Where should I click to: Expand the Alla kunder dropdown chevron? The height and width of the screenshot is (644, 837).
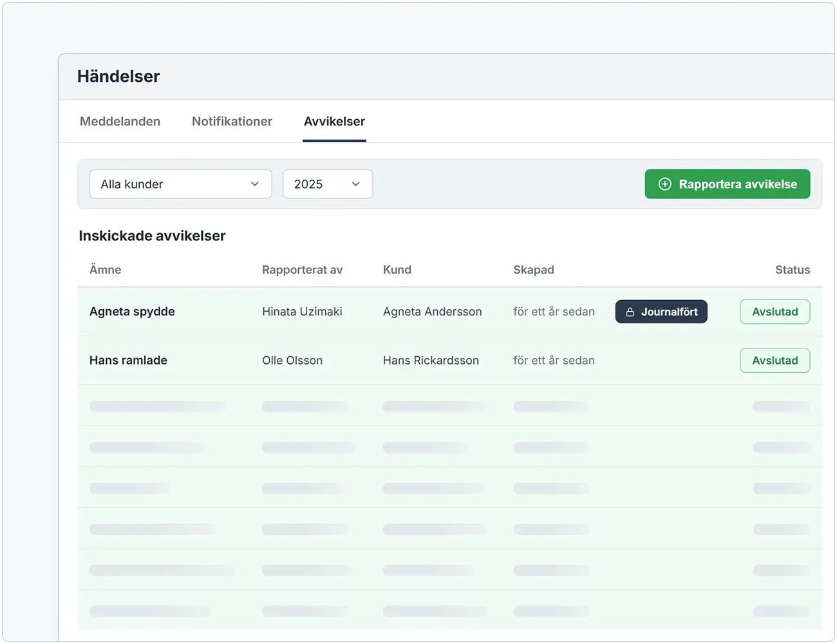(255, 184)
